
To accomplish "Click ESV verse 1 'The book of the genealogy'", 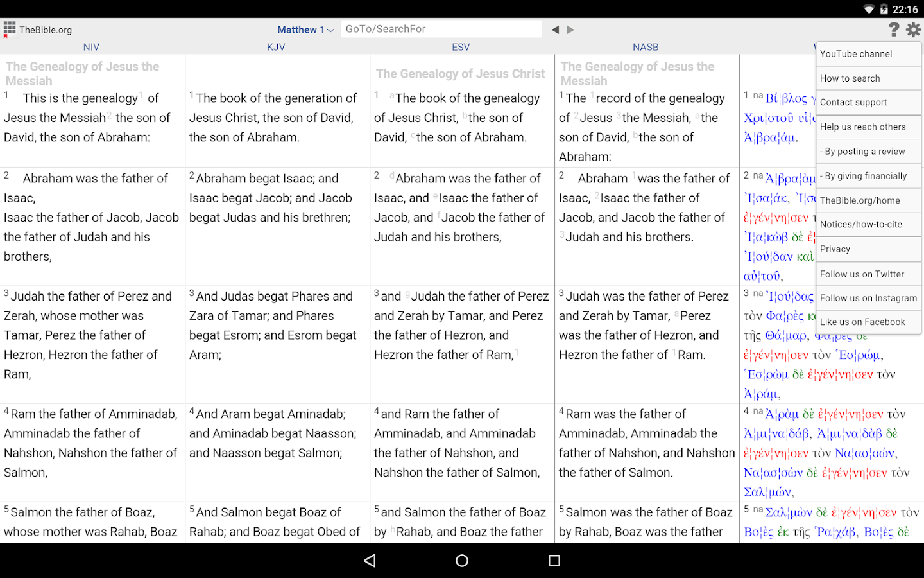I will pyautogui.click(x=468, y=98).
